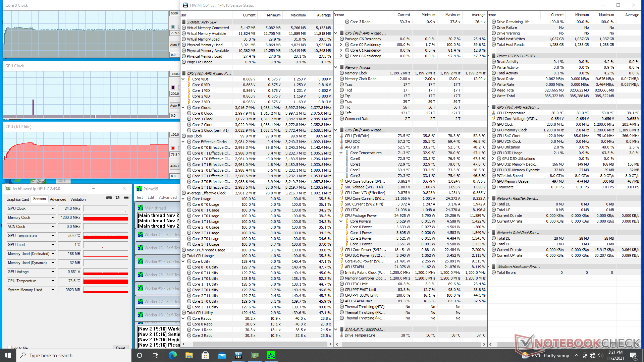Open Microsoft Store from the taskbar

click(205, 355)
